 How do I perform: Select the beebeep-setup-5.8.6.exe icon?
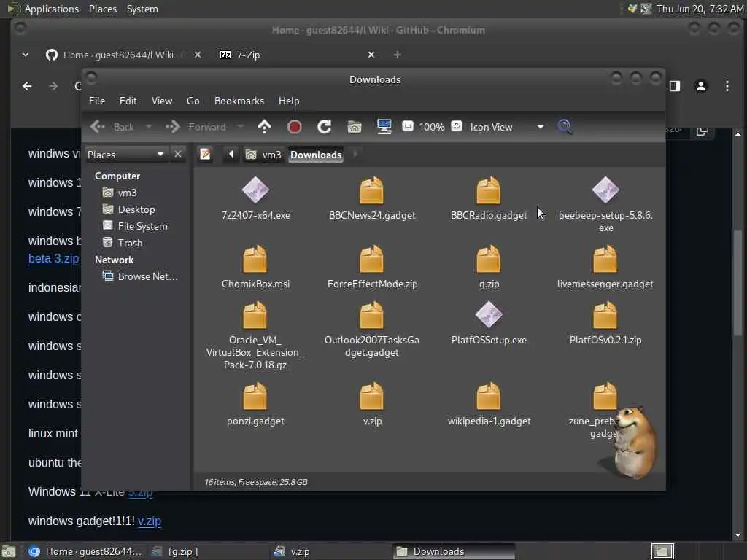click(605, 190)
